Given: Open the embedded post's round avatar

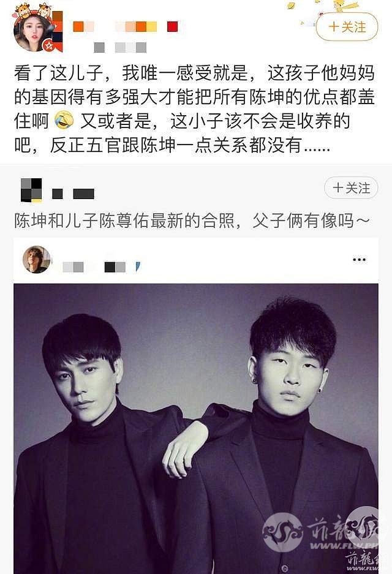Looking at the screenshot, I should [x=36, y=260].
